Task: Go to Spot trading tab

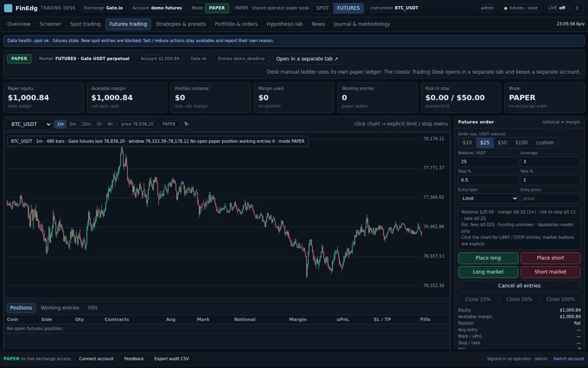Action: click(85, 24)
